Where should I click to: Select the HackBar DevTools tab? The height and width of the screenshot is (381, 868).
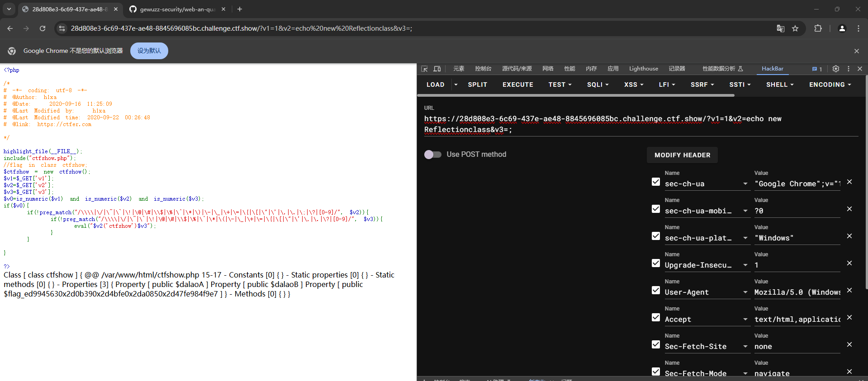click(772, 69)
